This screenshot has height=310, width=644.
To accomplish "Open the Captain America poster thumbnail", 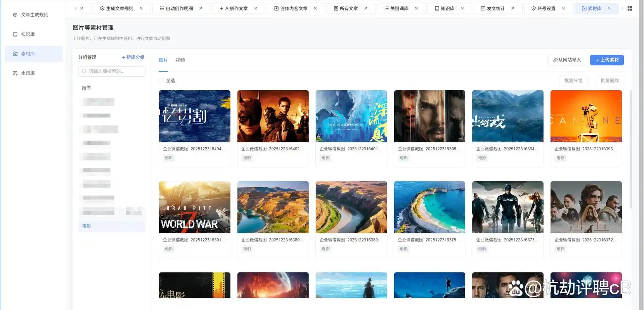I will (x=508, y=207).
